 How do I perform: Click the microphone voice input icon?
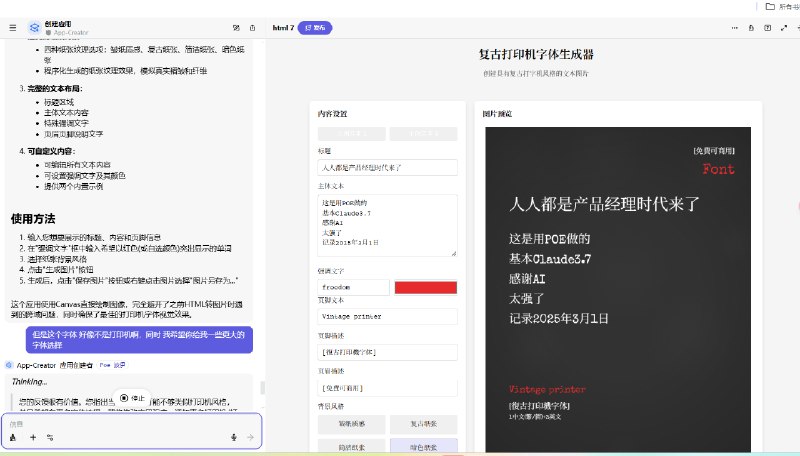point(234,437)
